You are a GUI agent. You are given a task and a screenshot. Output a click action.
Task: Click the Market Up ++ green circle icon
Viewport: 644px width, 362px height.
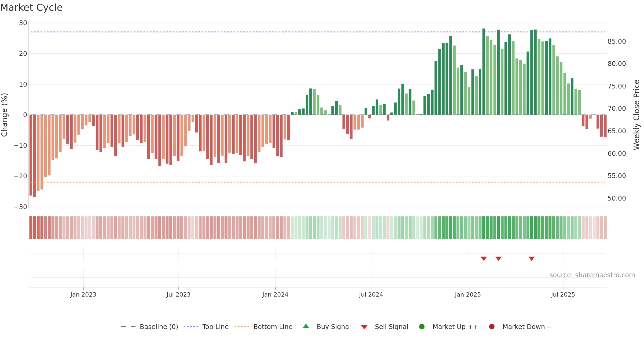422,327
